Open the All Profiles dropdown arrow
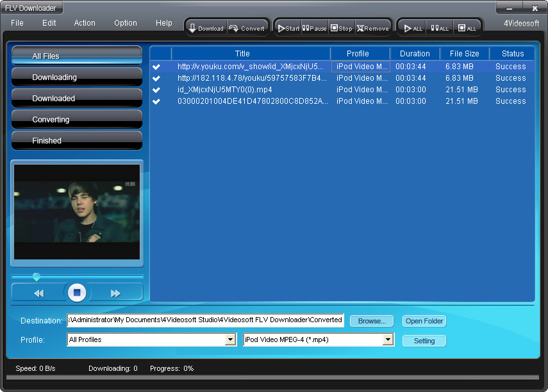548x392 pixels. pyautogui.click(x=230, y=339)
